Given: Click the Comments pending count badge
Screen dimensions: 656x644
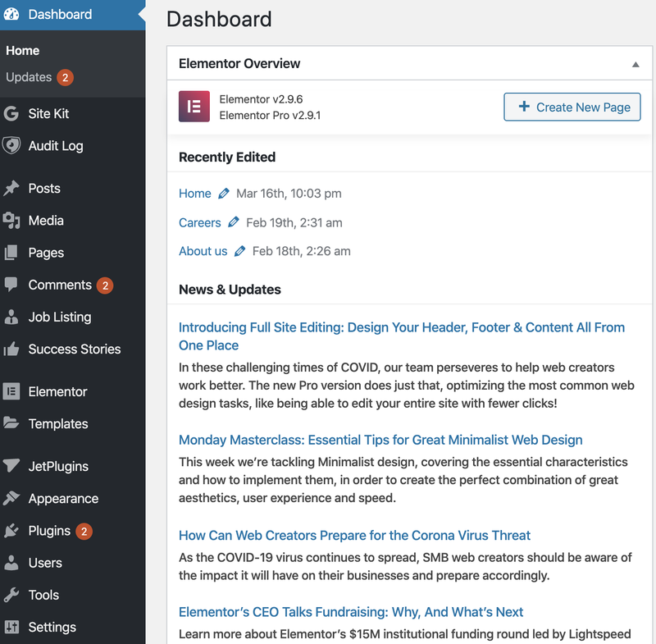Looking at the screenshot, I should [105, 285].
